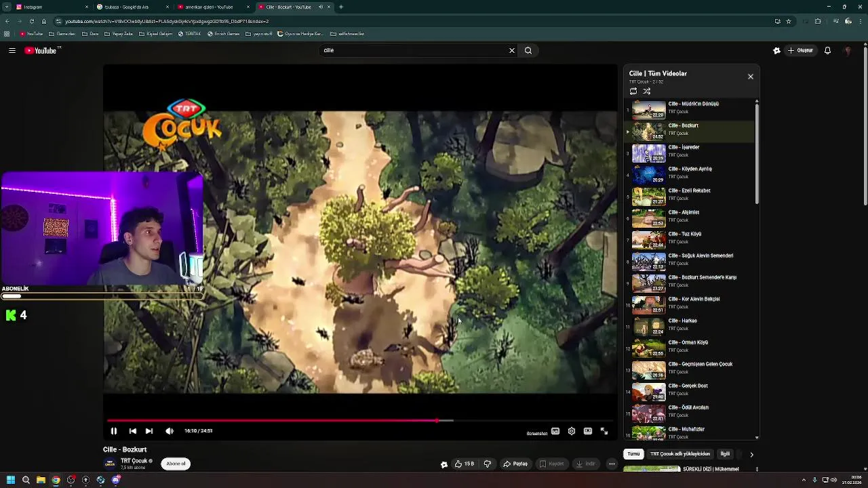Screen dimensions: 868x488
Task: Open the account avatar menu
Action: (848, 50)
